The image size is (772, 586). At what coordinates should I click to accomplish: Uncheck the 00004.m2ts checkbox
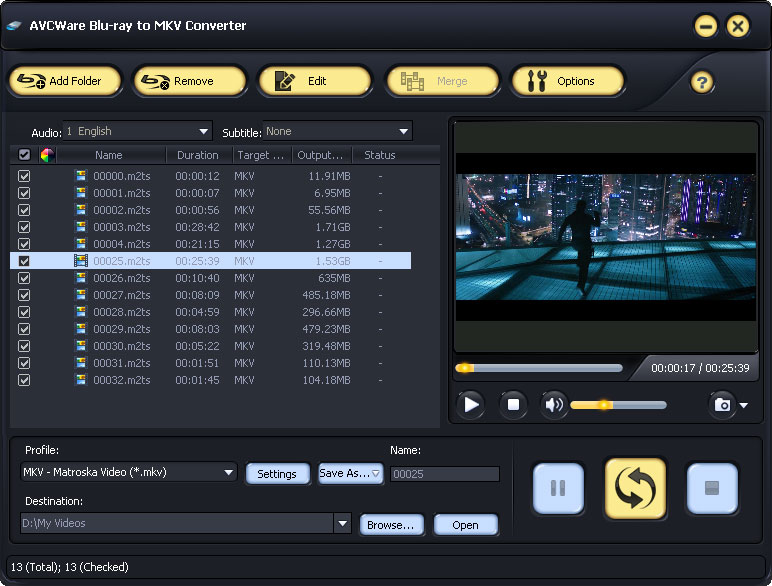pyautogui.click(x=24, y=244)
